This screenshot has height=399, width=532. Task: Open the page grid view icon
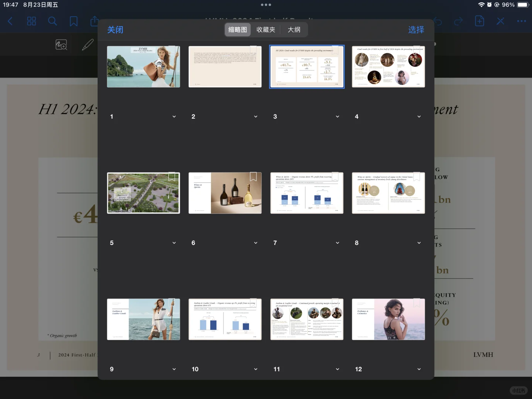[x=32, y=21]
